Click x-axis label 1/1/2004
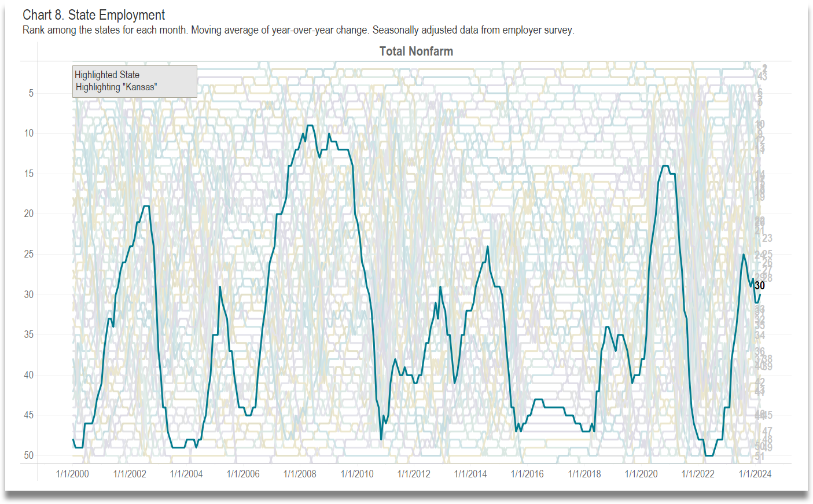 186,474
